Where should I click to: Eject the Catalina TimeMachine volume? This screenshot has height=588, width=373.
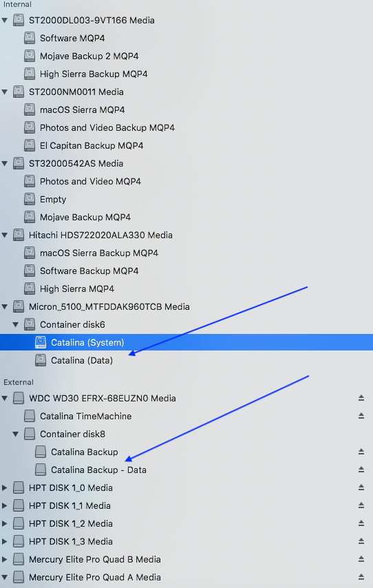tap(361, 416)
